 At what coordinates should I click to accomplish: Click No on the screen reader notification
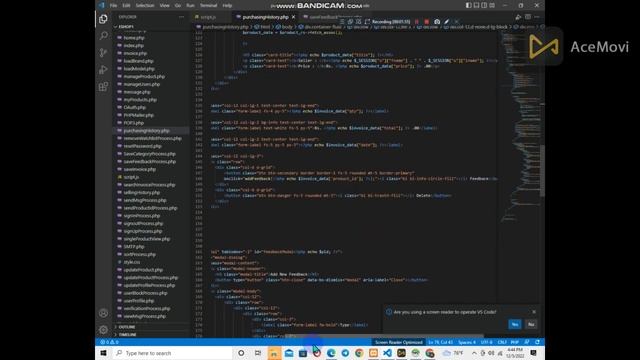pos(531,324)
